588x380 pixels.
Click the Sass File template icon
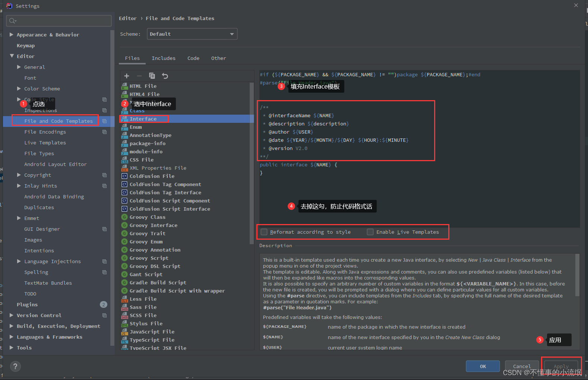(x=124, y=307)
